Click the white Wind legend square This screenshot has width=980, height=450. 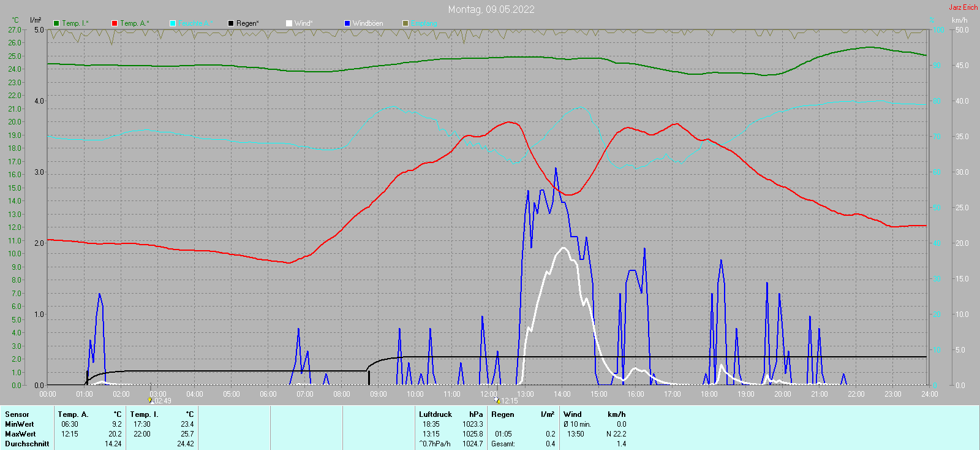coord(289,23)
